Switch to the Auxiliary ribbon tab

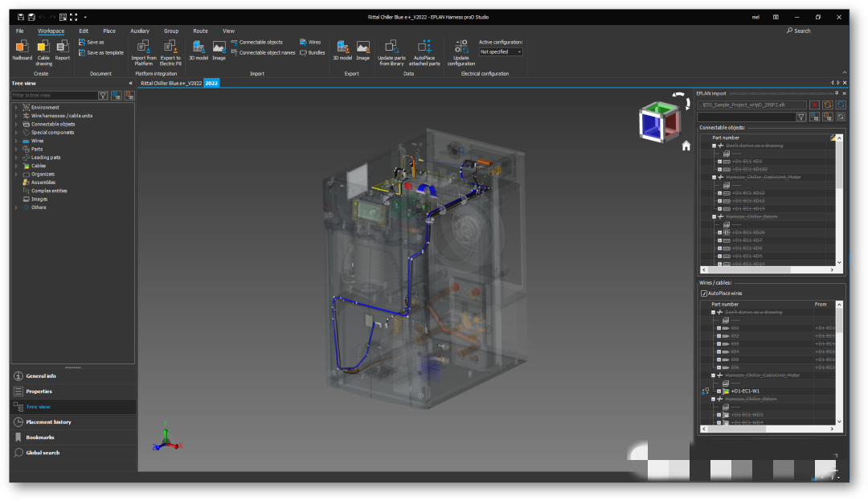(140, 31)
